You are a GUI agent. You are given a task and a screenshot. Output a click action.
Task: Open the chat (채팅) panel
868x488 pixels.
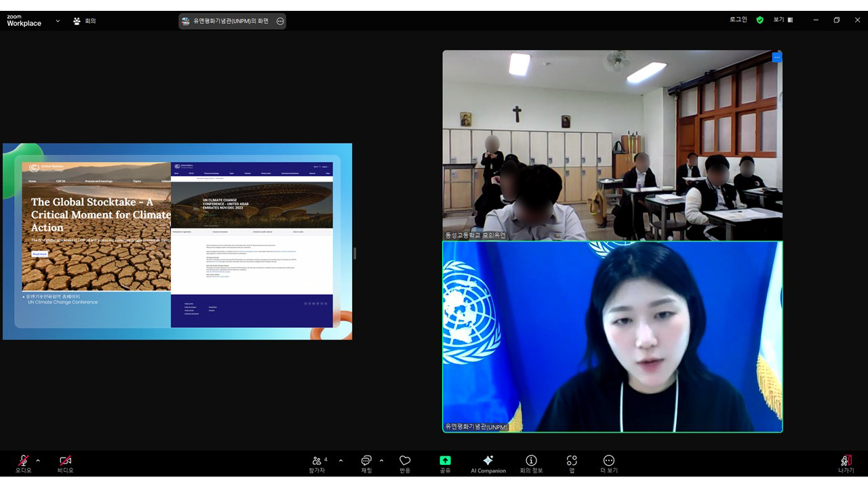pyautogui.click(x=366, y=462)
